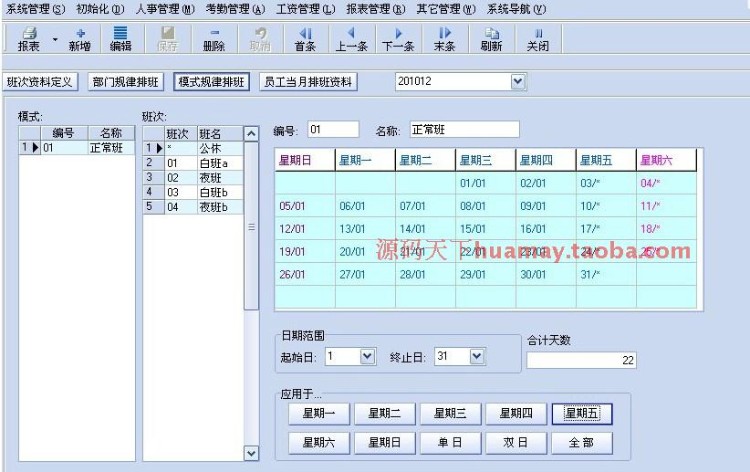The height and width of the screenshot is (472, 750).
Task: Click calendar cell 19/01
Action: (305, 252)
